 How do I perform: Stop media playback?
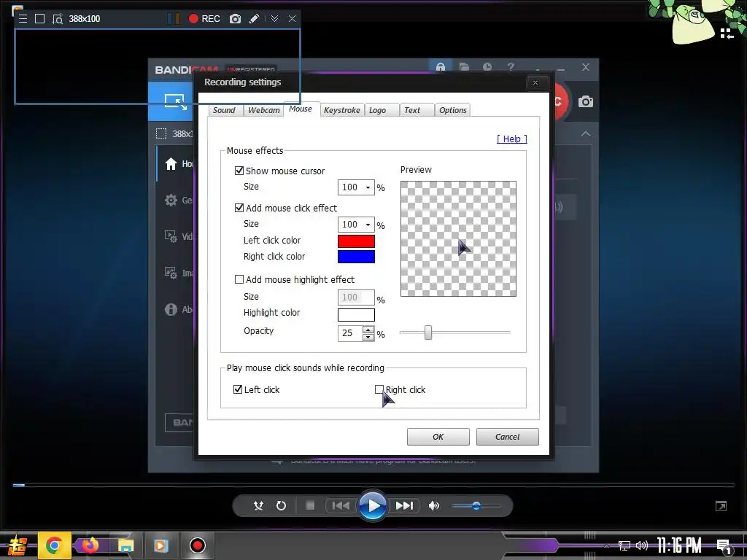(310, 506)
